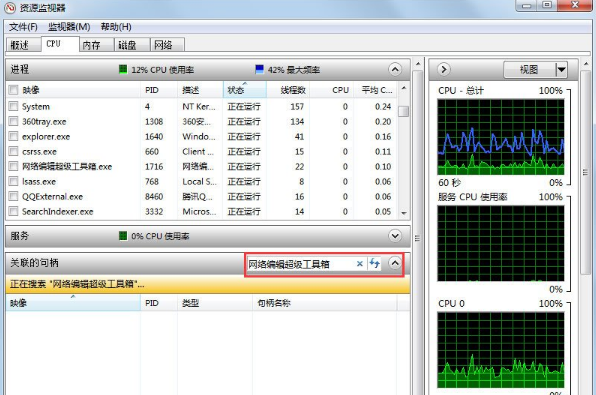The width and height of the screenshot is (596, 395).
Task: Collapse the 进程 section chevron
Action: [x=395, y=69]
